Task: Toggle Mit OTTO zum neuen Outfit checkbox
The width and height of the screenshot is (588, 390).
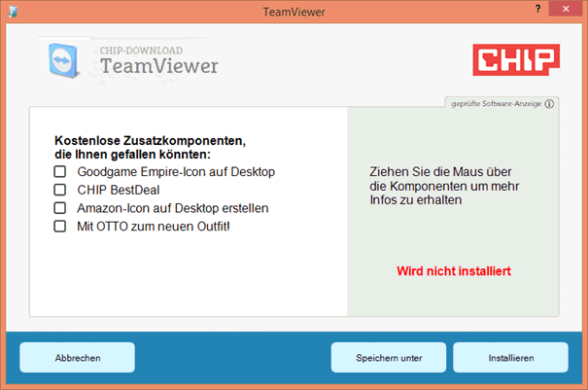Action: pyautogui.click(x=60, y=227)
